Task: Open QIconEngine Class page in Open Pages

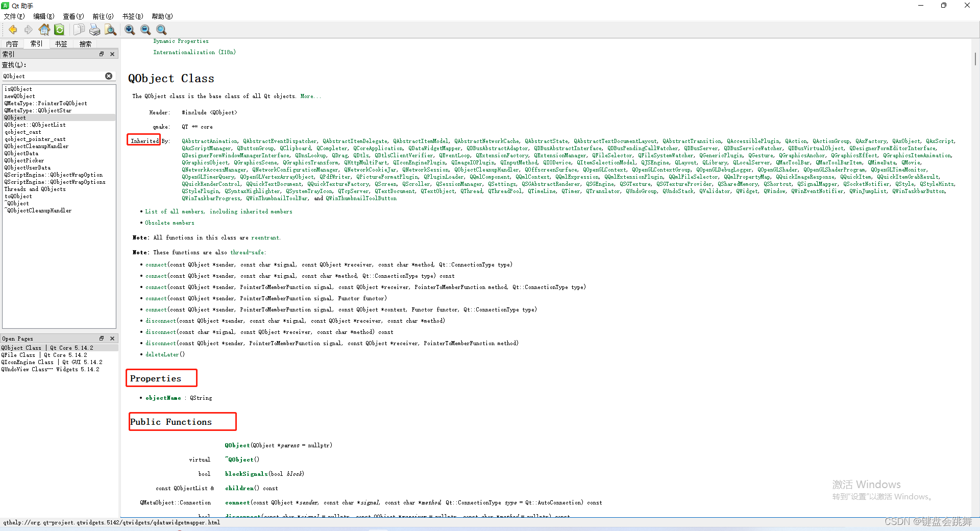Action: tap(52, 362)
